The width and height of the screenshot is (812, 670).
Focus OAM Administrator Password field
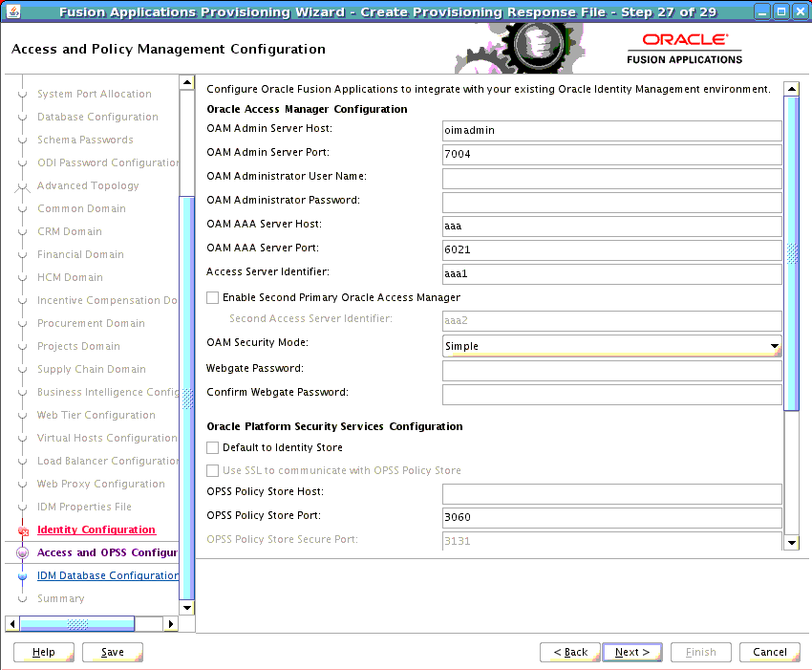pos(612,202)
